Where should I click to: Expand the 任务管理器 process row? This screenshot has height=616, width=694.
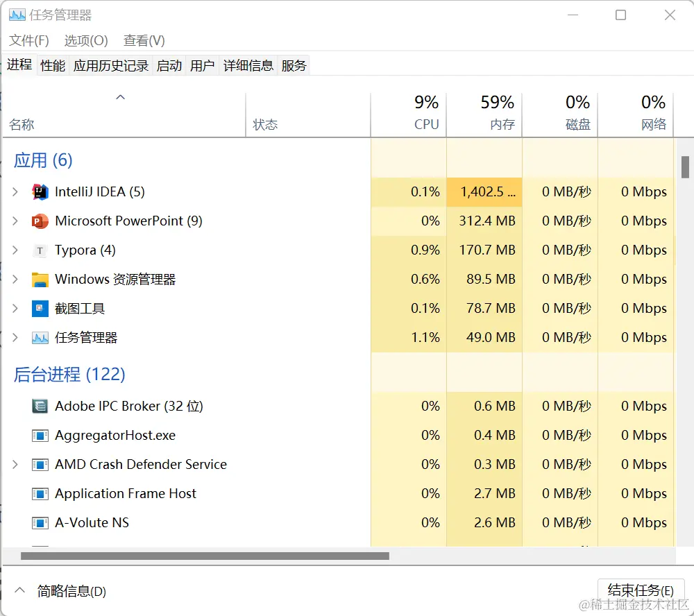pos(15,338)
